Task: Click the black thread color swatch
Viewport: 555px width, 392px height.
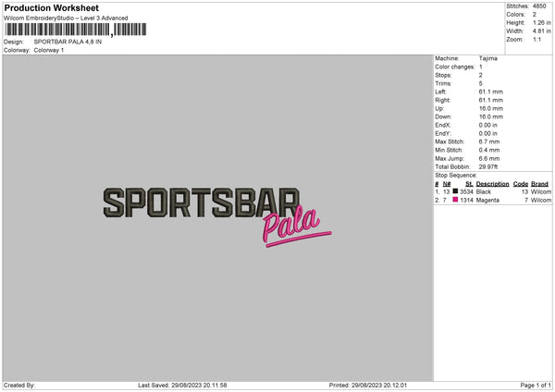Action: point(455,191)
